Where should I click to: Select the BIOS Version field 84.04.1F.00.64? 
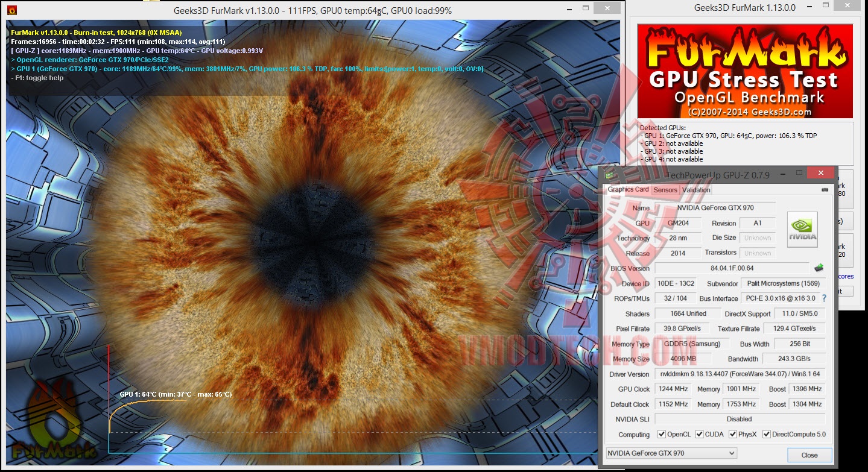(732, 268)
